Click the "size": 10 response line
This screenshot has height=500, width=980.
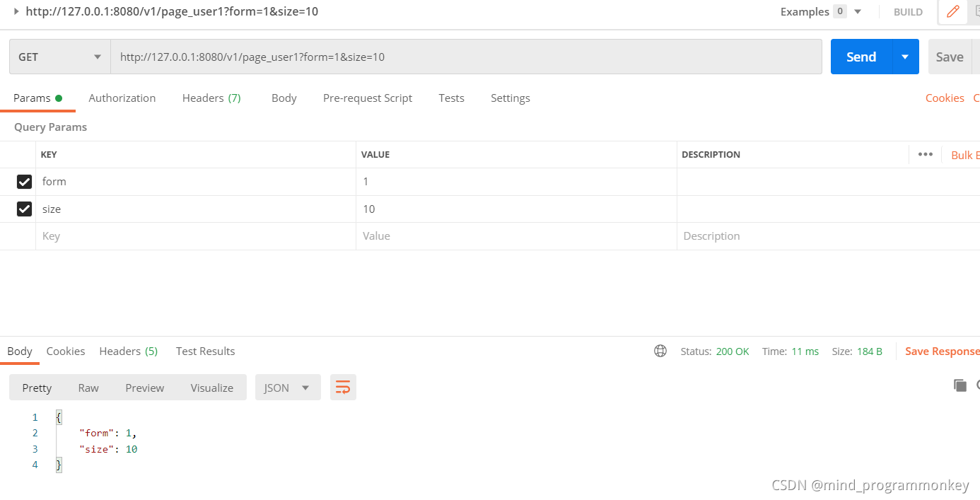tap(108, 449)
